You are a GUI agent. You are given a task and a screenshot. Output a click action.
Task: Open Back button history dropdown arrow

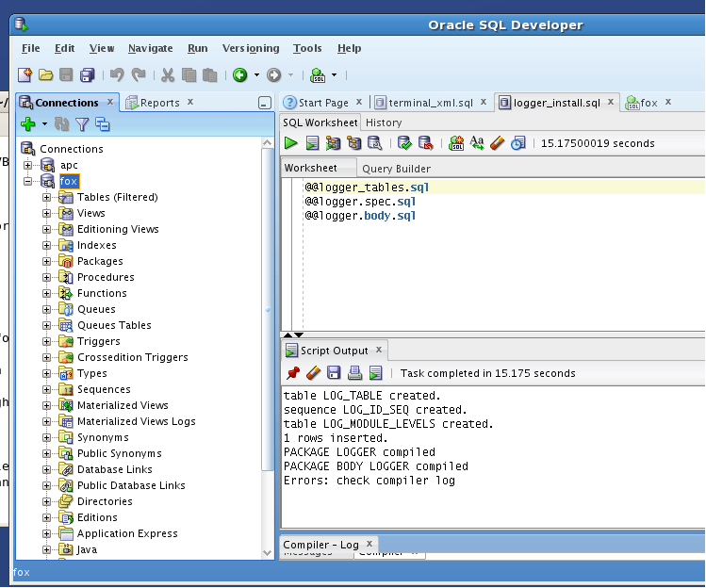pyautogui.click(x=256, y=74)
